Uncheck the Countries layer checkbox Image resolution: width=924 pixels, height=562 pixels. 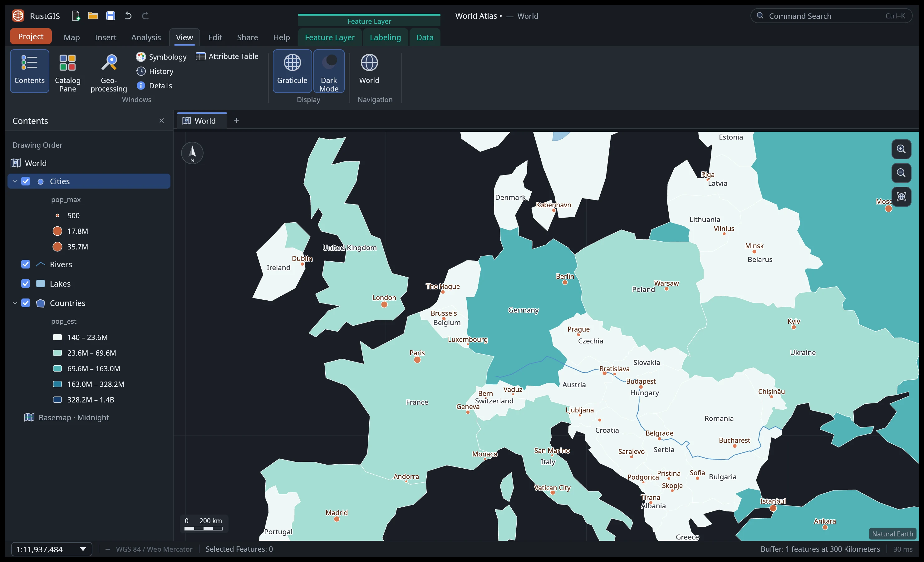(26, 303)
